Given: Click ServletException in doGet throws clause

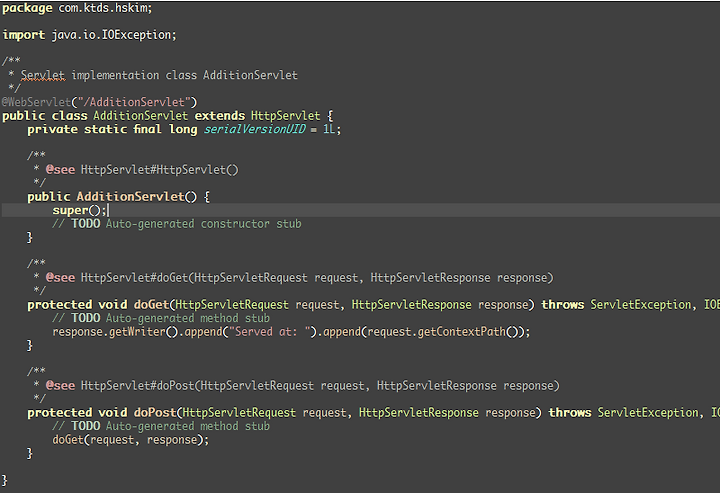Looking at the screenshot, I should click(x=641, y=305).
